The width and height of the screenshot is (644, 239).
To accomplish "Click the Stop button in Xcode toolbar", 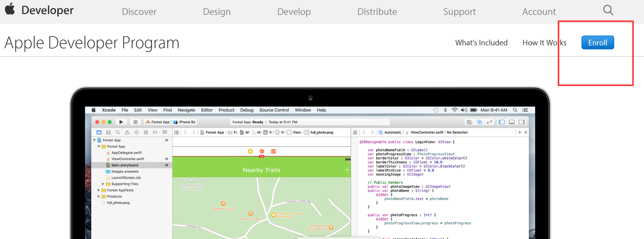I will click(x=135, y=122).
